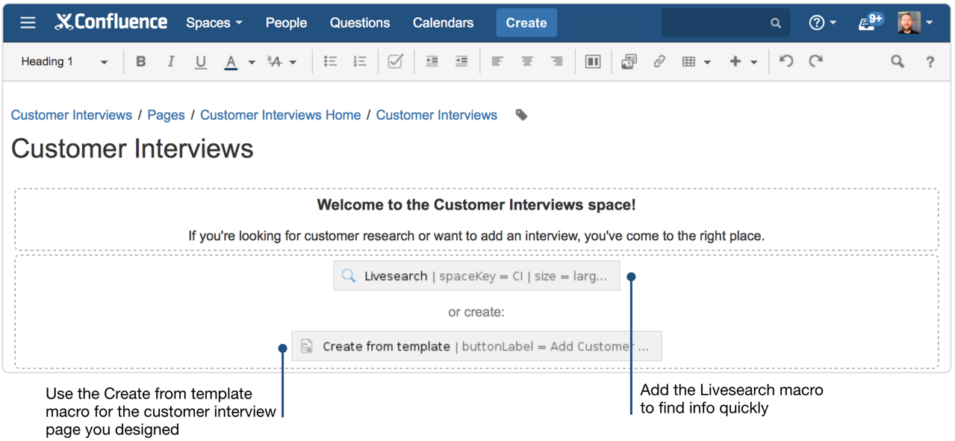The width and height of the screenshot is (955, 441).
Task: Open editor find and replace magnifier
Action: pos(897,62)
